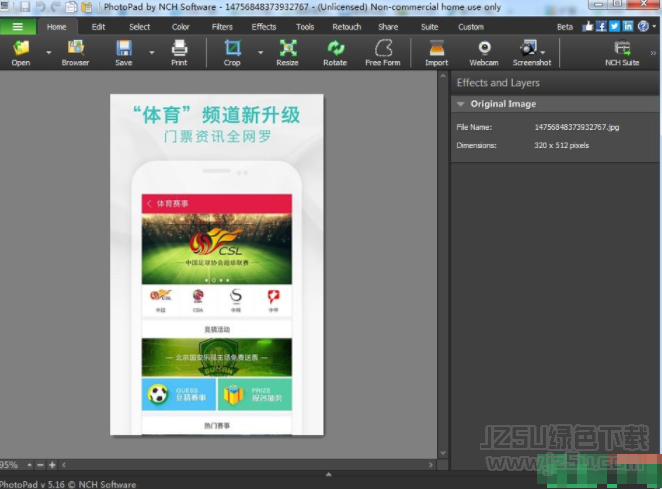Expand the Open button dropdown arrow
The image size is (662, 489).
pos(50,52)
